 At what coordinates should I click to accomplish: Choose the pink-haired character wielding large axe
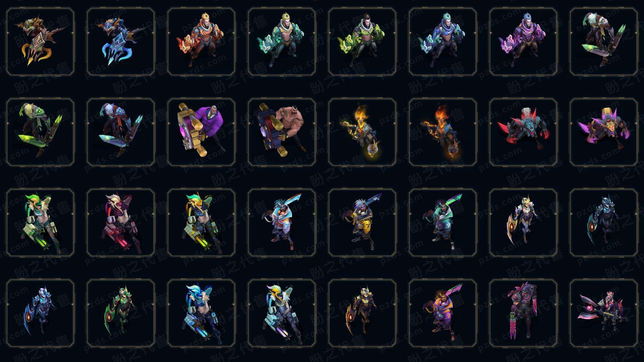click(x=604, y=313)
